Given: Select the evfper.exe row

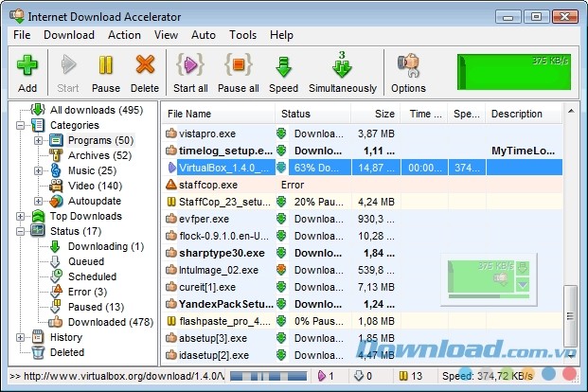Looking at the screenshot, I should [363, 219].
